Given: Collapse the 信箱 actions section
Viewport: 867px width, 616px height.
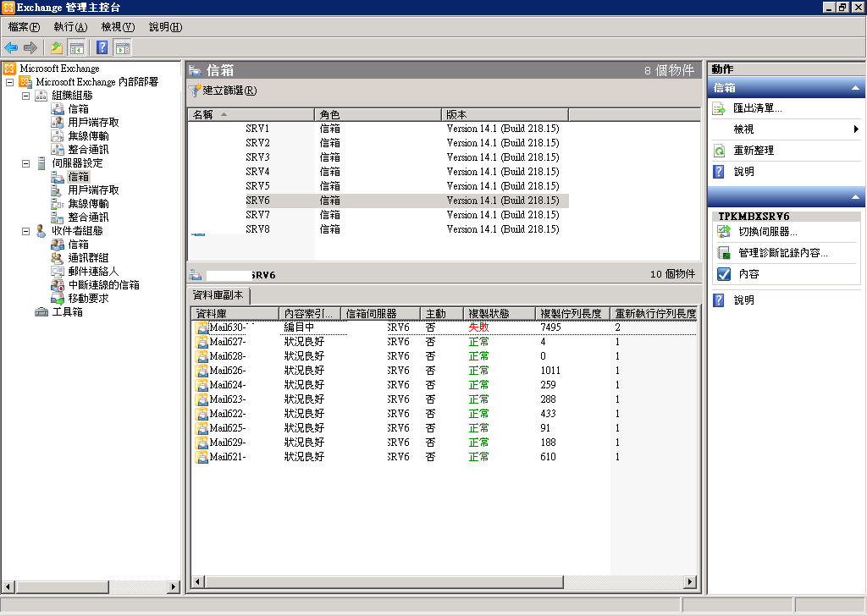Looking at the screenshot, I should [855, 88].
